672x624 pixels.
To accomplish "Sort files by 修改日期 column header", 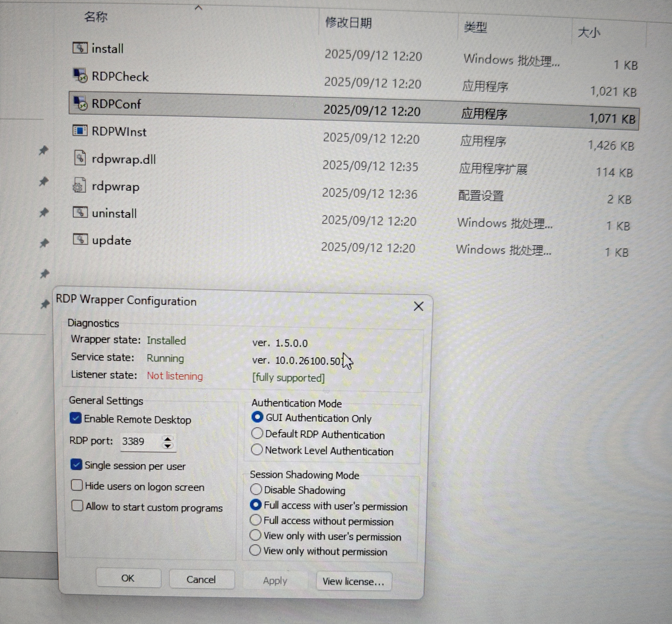I will (x=348, y=23).
